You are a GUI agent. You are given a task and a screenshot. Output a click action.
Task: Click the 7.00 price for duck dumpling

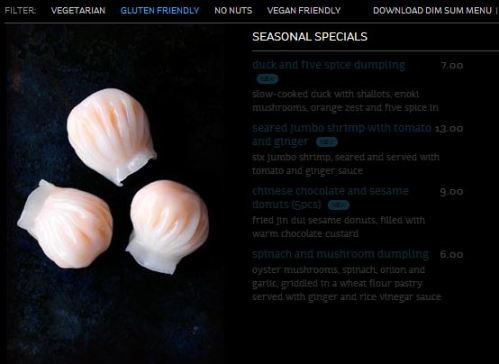pos(452,65)
